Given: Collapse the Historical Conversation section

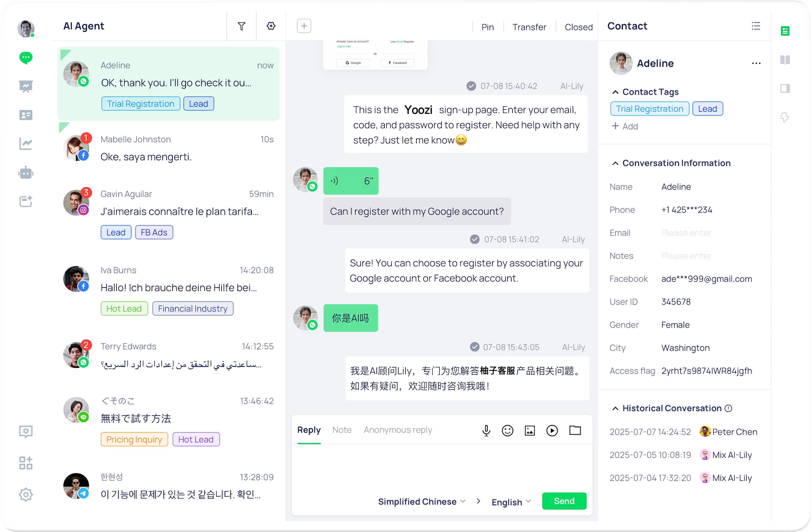Looking at the screenshot, I should (615, 408).
